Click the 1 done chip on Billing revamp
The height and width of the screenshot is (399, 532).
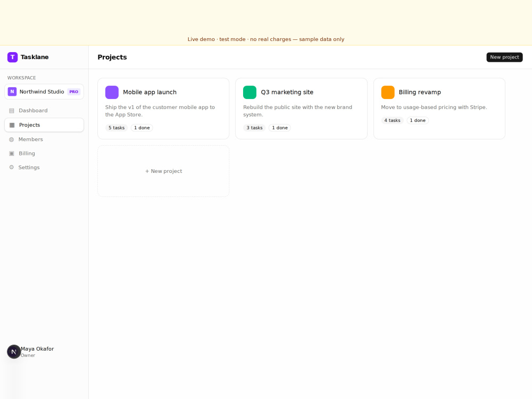[x=418, y=120]
